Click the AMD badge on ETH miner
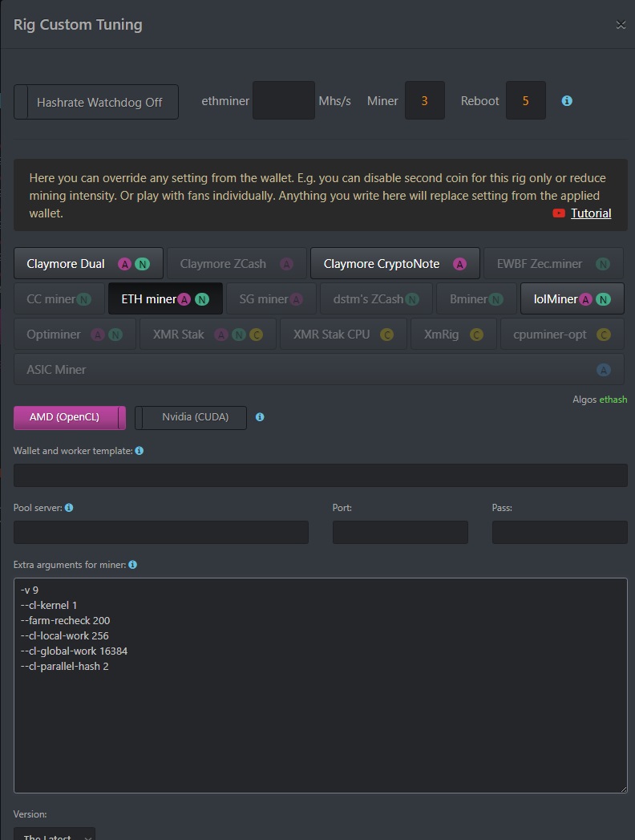Screen dimensions: 635x840 click(184, 299)
